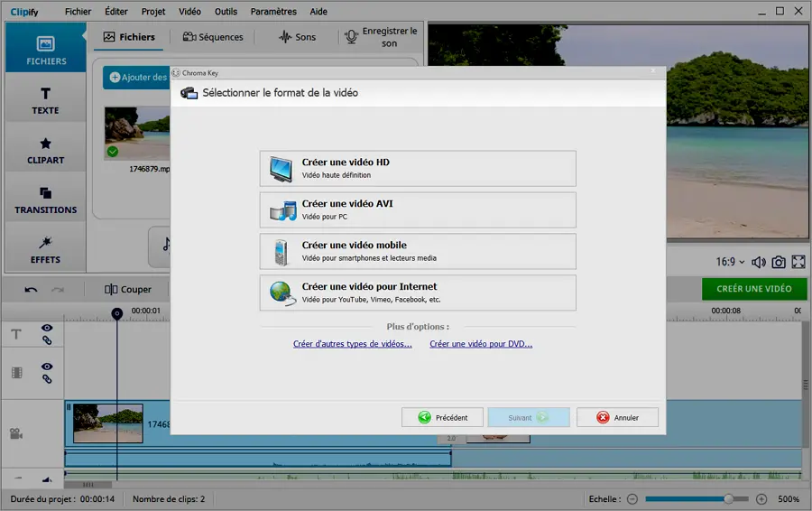Open the Outils menu
Screen dimensions: 812x511
[226, 12]
